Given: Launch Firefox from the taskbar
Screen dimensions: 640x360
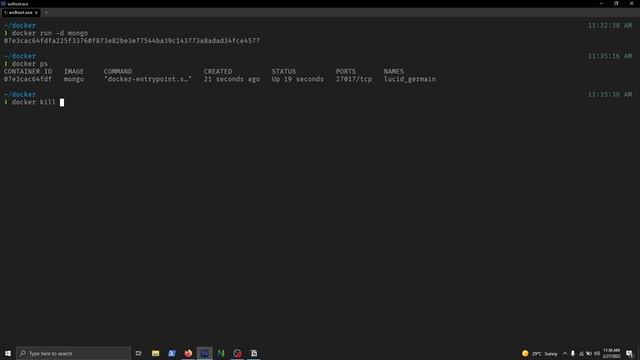Looking at the screenshot, I should click(188, 353).
